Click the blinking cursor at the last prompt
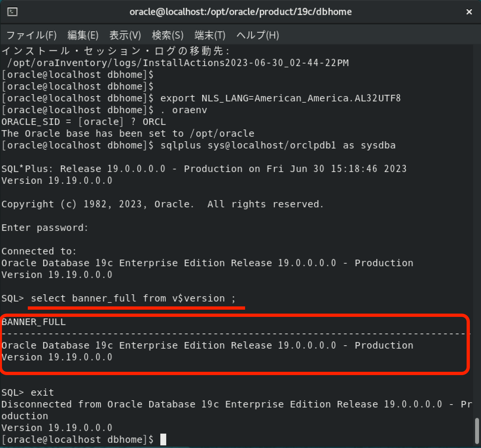This screenshot has height=448, width=481. (163, 439)
